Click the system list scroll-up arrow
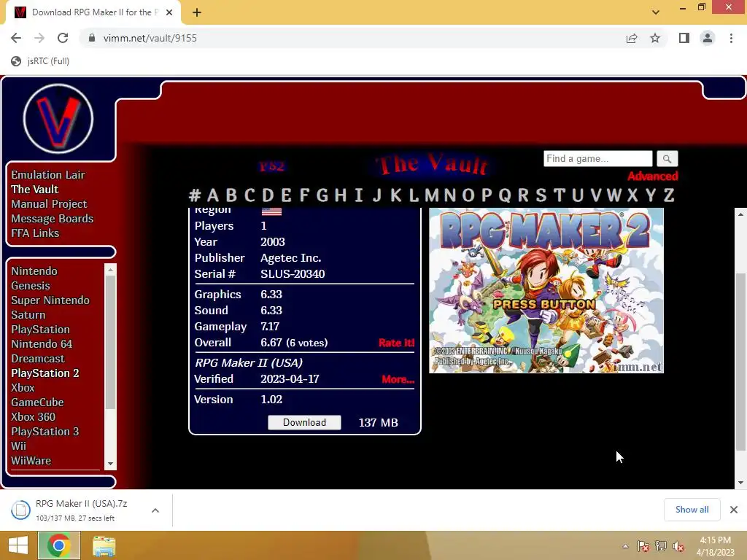 [x=111, y=270]
